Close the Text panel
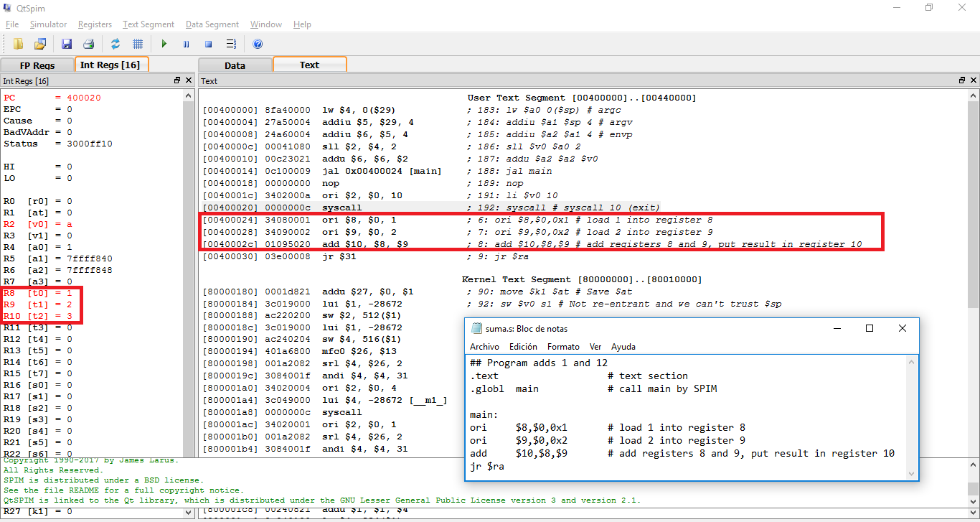 973,80
